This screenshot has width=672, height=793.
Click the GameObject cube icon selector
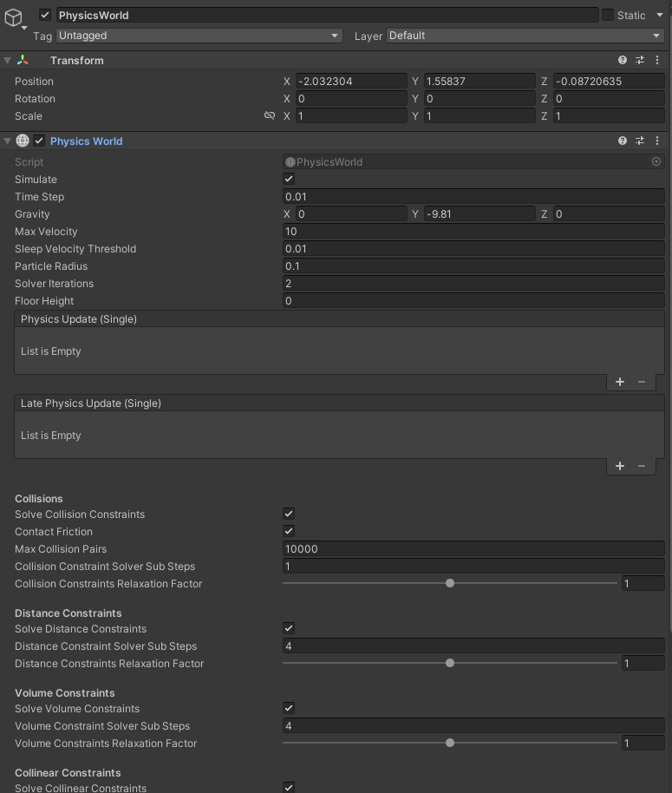14,17
